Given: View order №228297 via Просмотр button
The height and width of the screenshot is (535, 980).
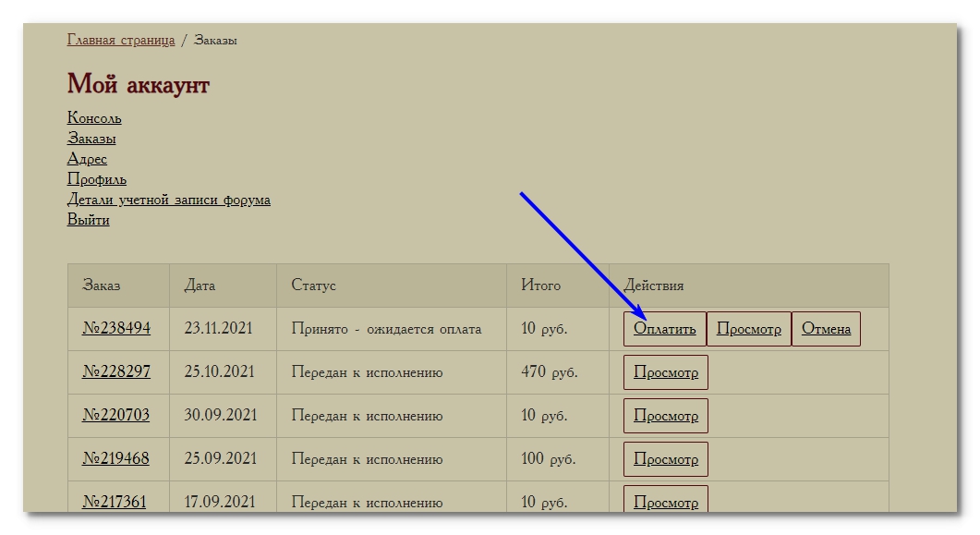Looking at the screenshot, I should (666, 372).
